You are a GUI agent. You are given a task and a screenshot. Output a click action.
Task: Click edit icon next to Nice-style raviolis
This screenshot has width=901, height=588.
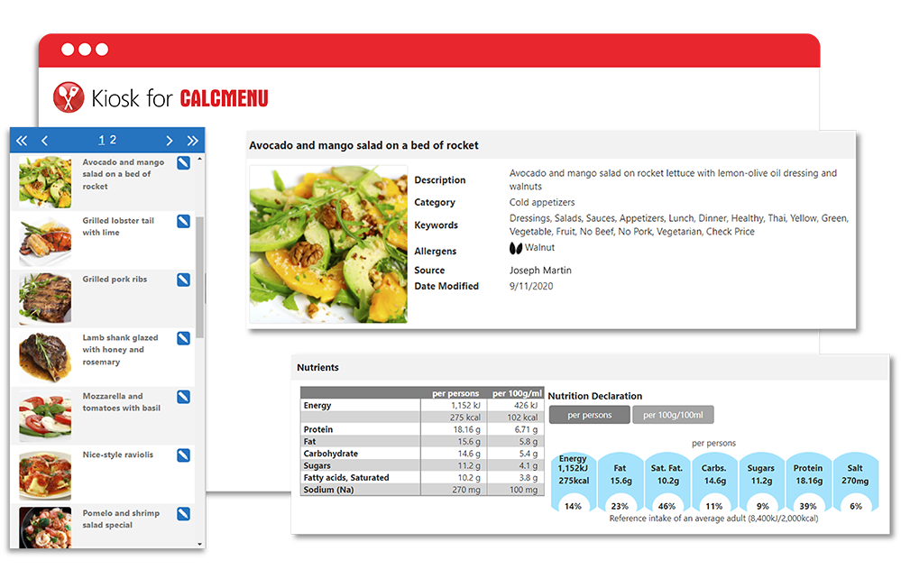click(183, 455)
